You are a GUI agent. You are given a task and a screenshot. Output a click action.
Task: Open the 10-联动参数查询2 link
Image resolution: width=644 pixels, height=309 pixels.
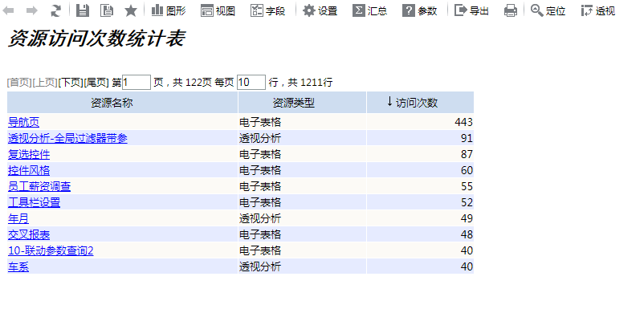pyautogui.click(x=51, y=250)
